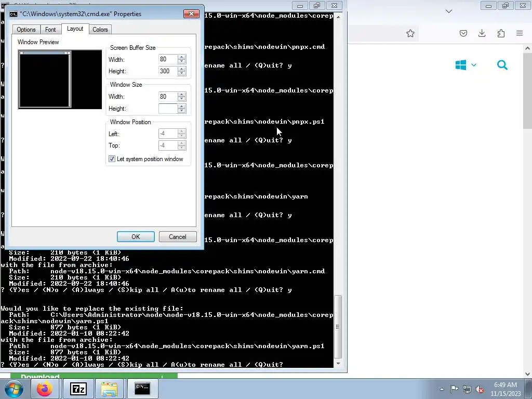Click cmd window scrollbar down arrow
Image resolution: width=532 pixels, height=399 pixels.
[338, 363]
